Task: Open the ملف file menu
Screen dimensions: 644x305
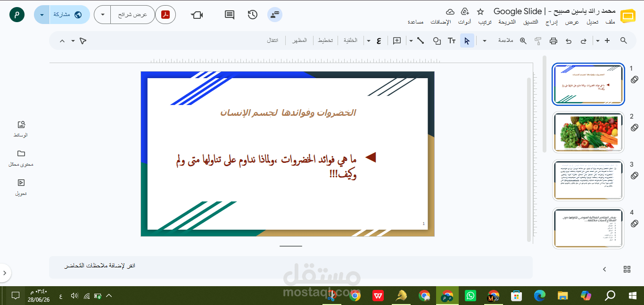Action: (610, 22)
